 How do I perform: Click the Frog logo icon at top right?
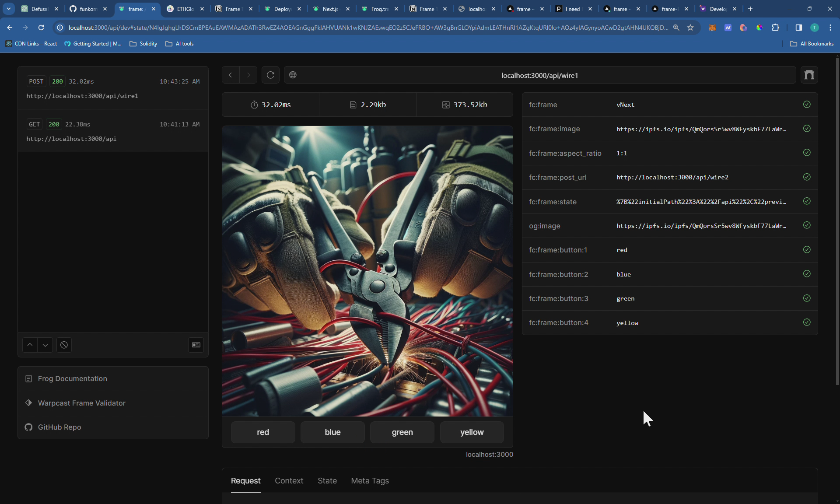[809, 75]
